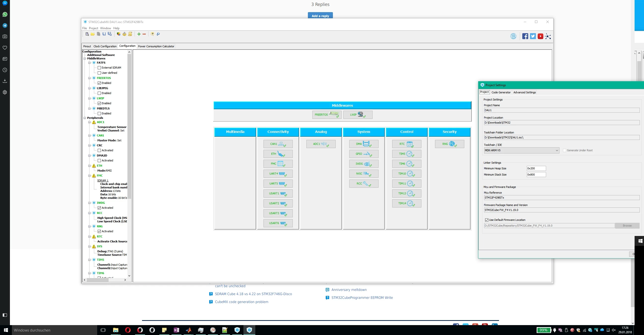Open Messenger from the browser sidebar

(x=5, y=3)
